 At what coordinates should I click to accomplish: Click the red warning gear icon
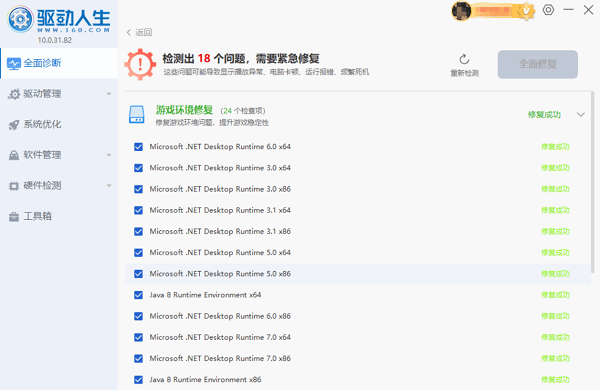click(140, 64)
